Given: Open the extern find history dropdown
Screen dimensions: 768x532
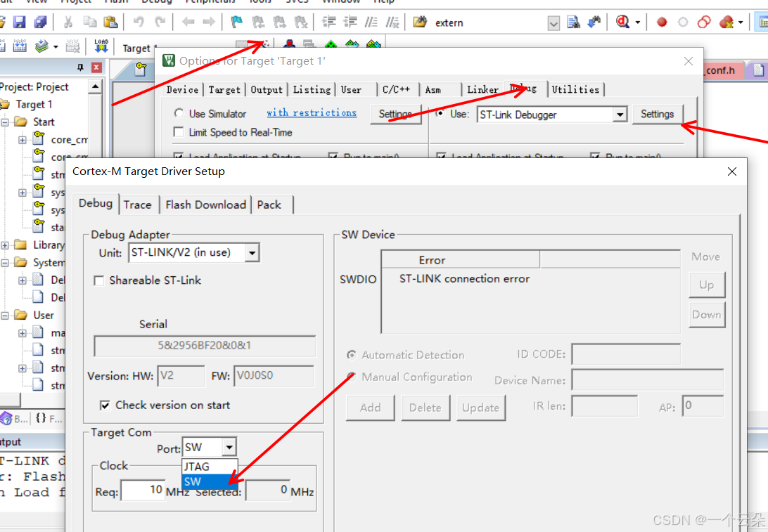Looking at the screenshot, I should [553, 22].
